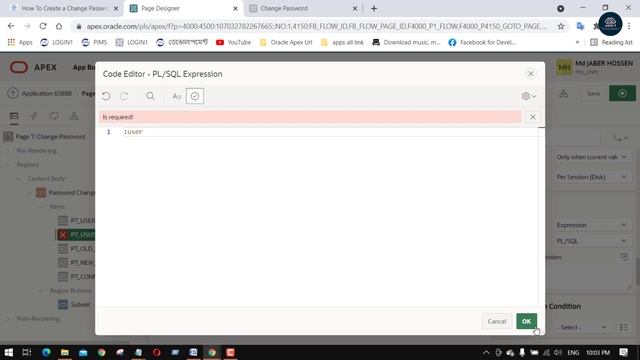Click Cancel button in Code Editor
This screenshot has height=360, width=640.
coord(497,321)
